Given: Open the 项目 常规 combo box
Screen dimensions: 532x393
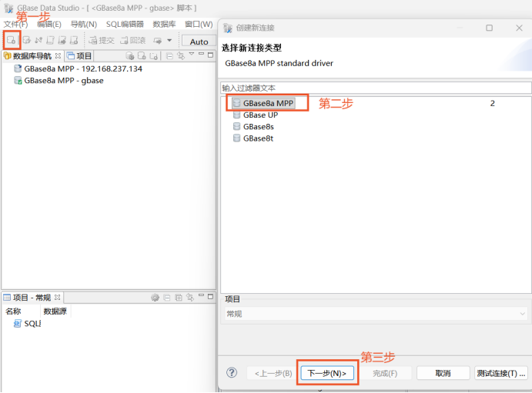Looking at the screenshot, I should pyautogui.click(x=376, y=314).
